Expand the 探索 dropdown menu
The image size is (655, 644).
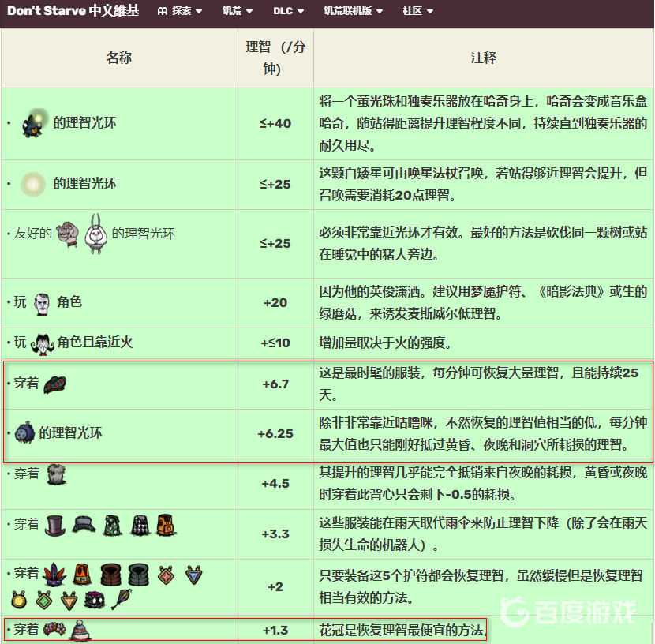click(180, 11)
